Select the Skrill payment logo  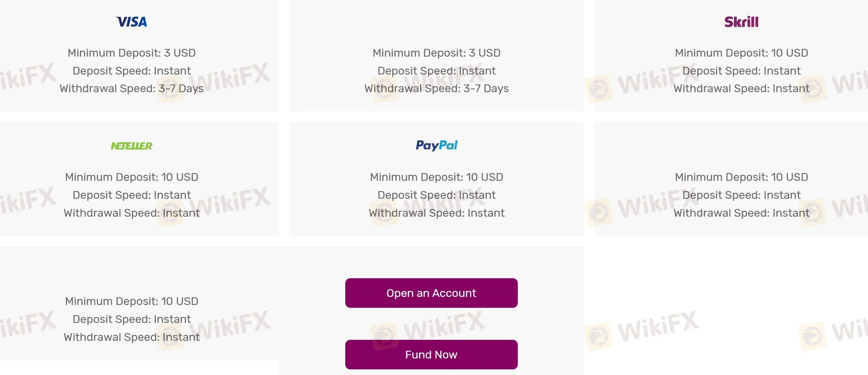tap(741, 21)
